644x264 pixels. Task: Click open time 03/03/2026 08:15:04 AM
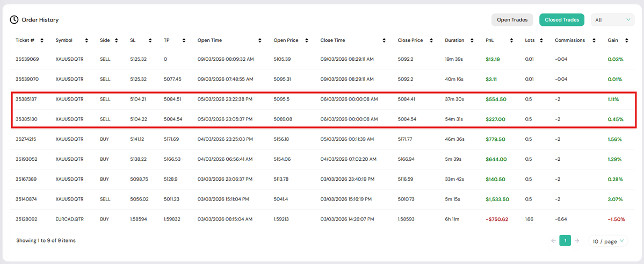(x=225, y=219)
